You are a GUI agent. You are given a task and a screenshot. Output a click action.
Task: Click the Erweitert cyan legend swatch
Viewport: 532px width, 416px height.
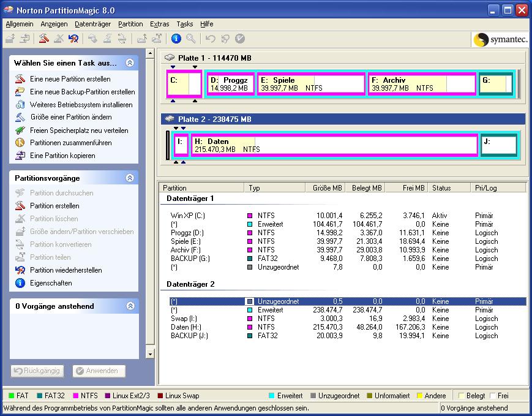coord(271,396)
